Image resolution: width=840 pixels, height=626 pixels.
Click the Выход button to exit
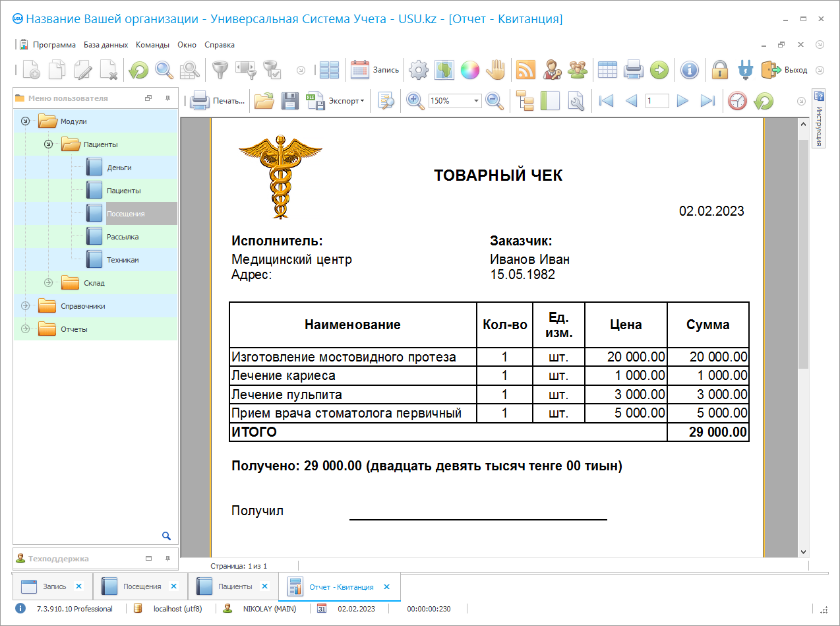click(785, 68)
